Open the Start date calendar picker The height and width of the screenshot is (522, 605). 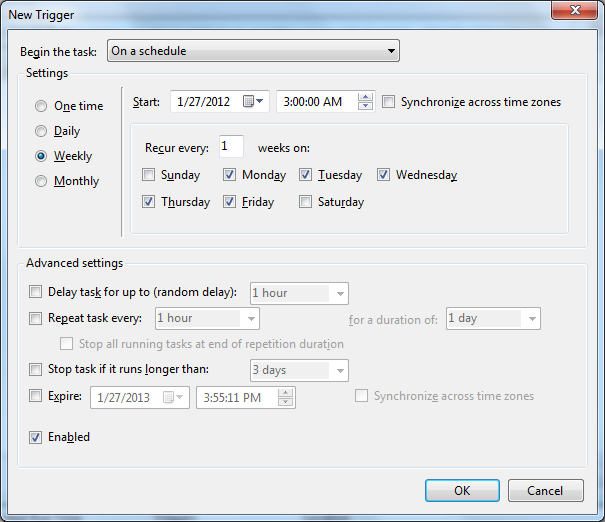(x=259, y=102)
